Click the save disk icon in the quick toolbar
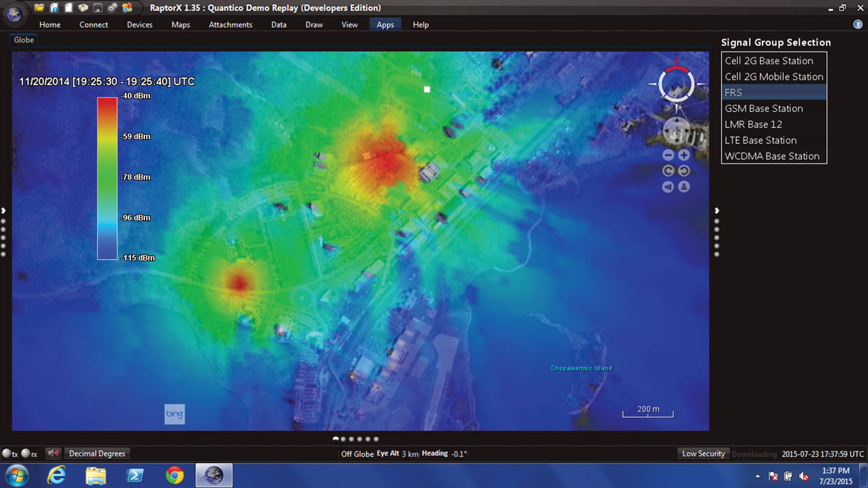 [97, 8]
